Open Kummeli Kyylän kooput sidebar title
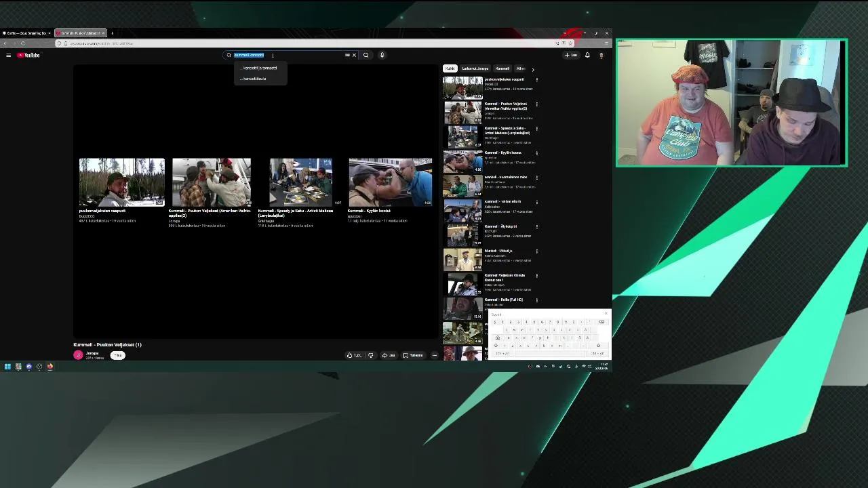This screenshot has height=488, width=868. click(502, 152)
